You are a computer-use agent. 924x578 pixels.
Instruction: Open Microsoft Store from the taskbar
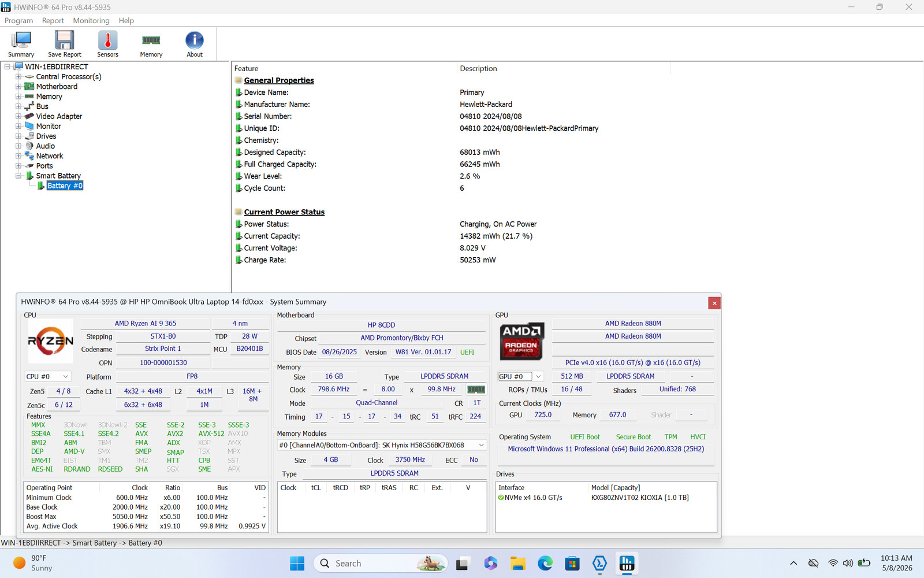pos(572,563)
